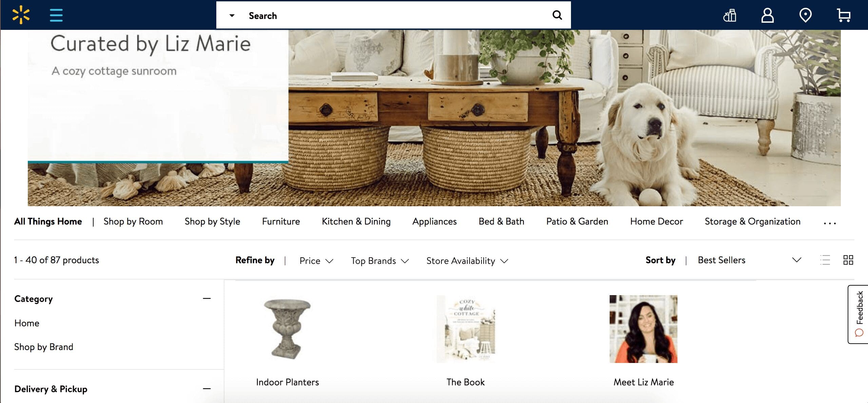The image size is (868, 403).
Task: Open The Book link
Action: click(466, 382)
